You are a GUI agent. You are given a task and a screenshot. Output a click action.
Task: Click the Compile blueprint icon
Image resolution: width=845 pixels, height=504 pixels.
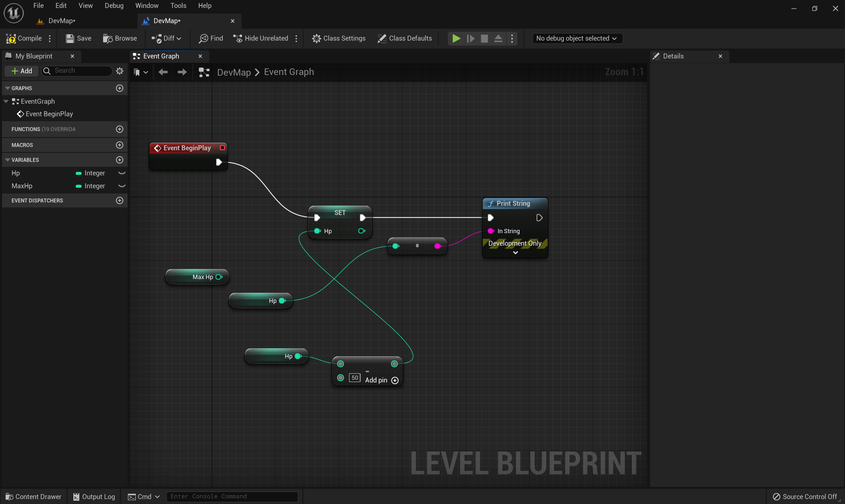pos(11,38)
